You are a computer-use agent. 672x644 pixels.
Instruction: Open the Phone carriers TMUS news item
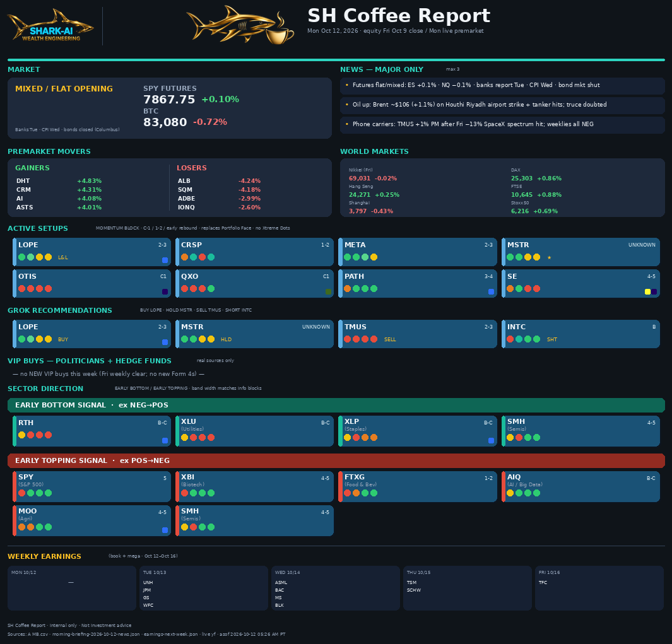coord(502,124)
